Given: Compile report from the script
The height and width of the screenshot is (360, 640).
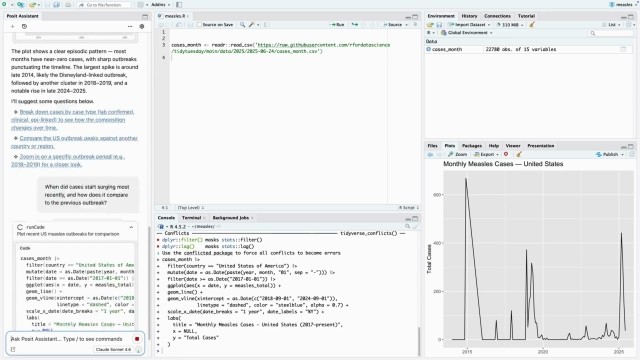Looking at the screenshot, I should [x=267, y=24].
